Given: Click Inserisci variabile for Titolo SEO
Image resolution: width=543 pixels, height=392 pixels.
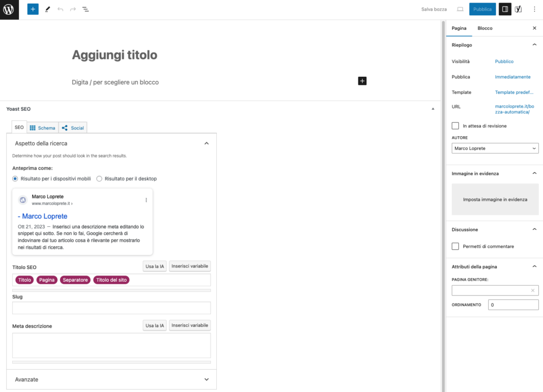Looking at the screenshot, I should coord(190,266).
